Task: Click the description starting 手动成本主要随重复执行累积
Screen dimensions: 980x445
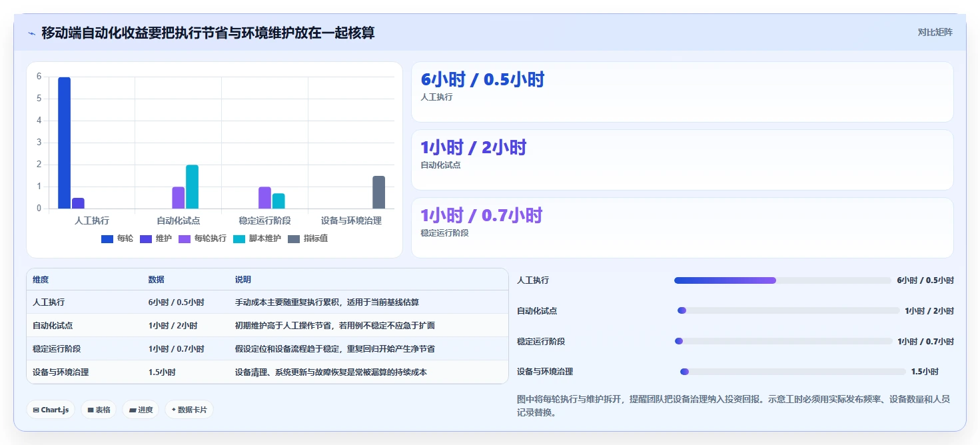Action: click(x=326, y=302)
